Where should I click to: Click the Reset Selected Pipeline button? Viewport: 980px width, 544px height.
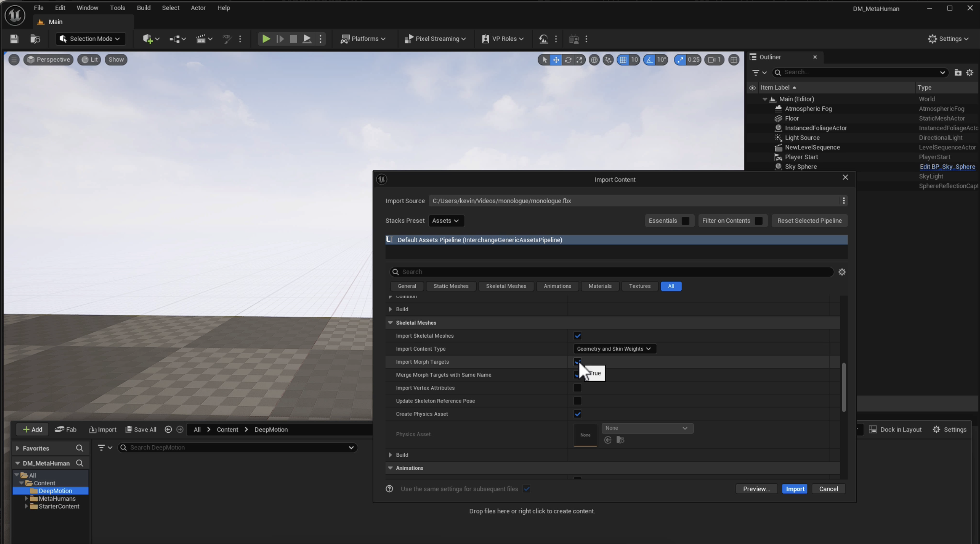809,221
